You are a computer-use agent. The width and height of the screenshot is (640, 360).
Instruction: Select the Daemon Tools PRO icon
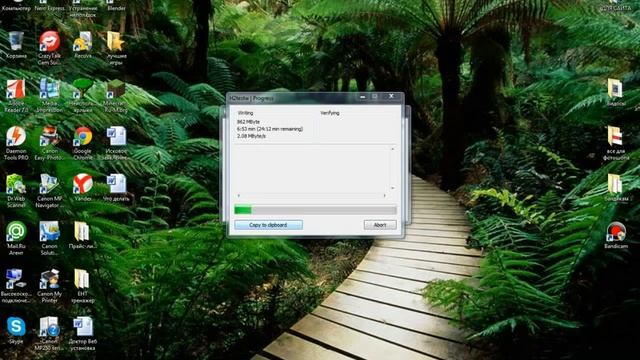coord(16,143)
